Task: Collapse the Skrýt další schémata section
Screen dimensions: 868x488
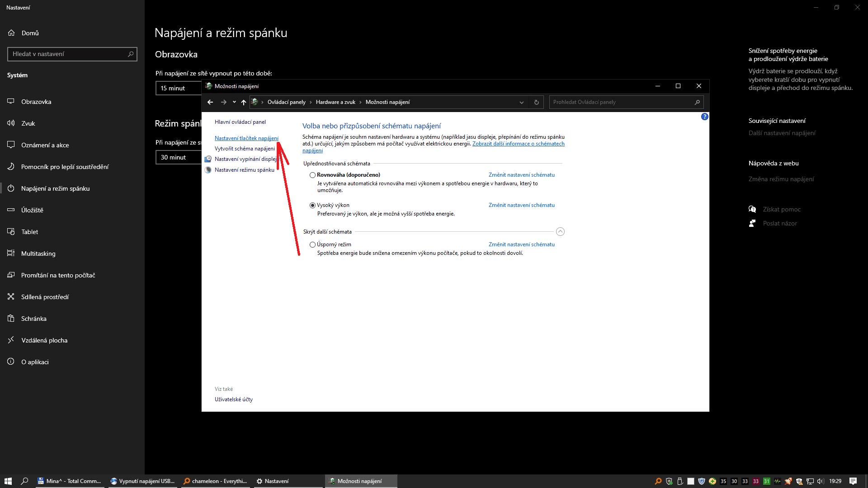Action: (560, 232)
